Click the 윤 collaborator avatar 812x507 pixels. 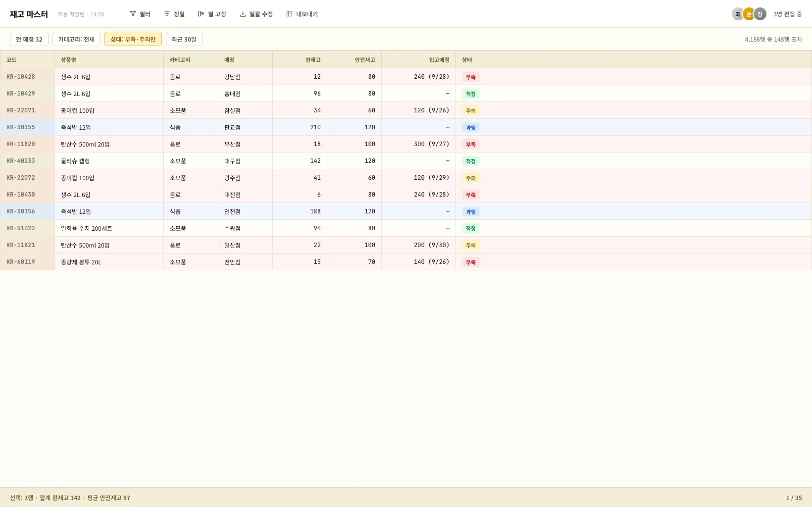tap(749, 14)
